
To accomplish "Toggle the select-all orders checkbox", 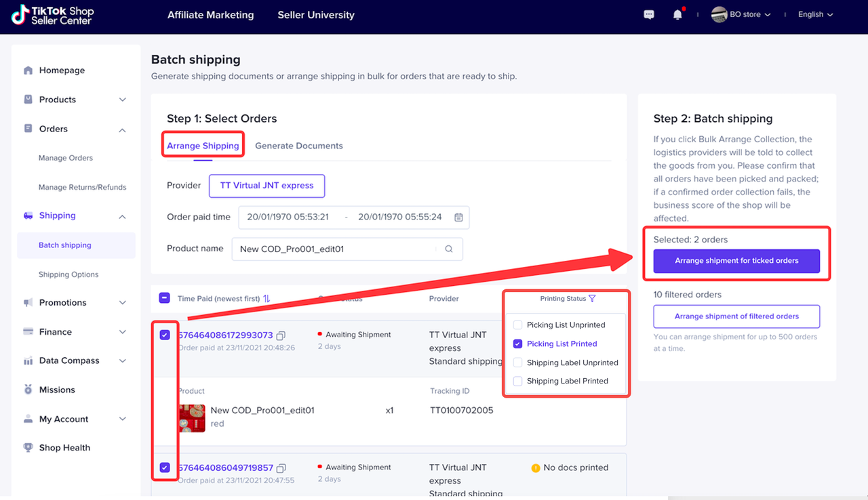I will [x=164, y=298].
